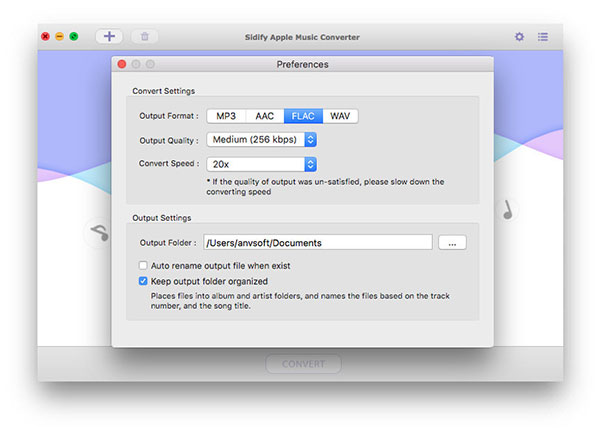Click the CONVERT button
This screenshot has height=428, width=600.
(303, 364)
